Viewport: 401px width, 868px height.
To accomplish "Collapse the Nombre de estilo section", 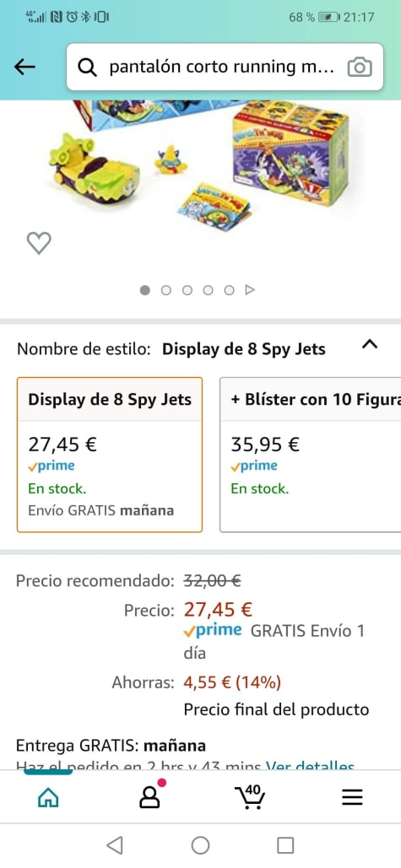I will coord(370,345).
